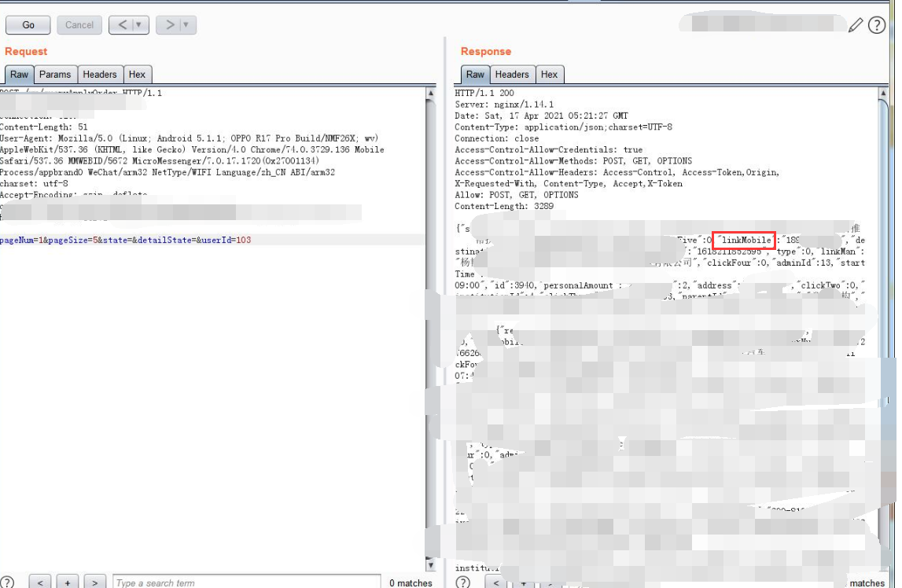The height and width of the screenshot is (588, 902).
Task: Click the grayed-out Cancel button
Action: [79, 24]
